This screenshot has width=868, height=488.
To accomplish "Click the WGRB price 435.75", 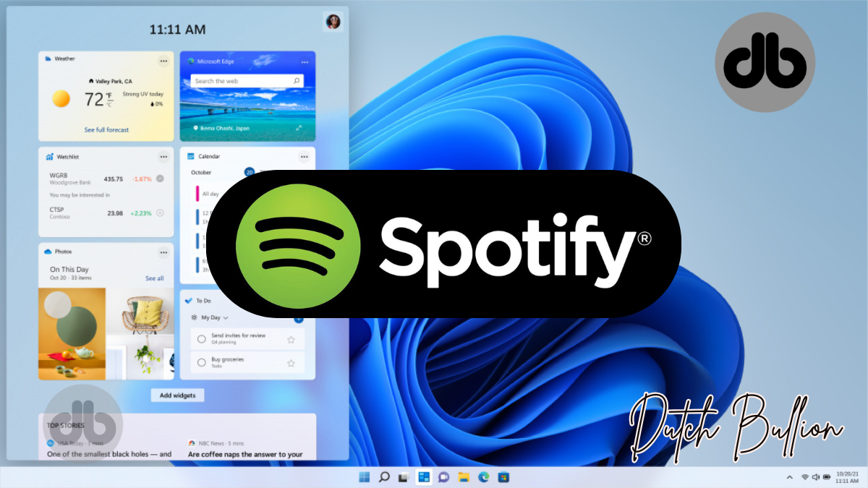I will coord(114,179).
